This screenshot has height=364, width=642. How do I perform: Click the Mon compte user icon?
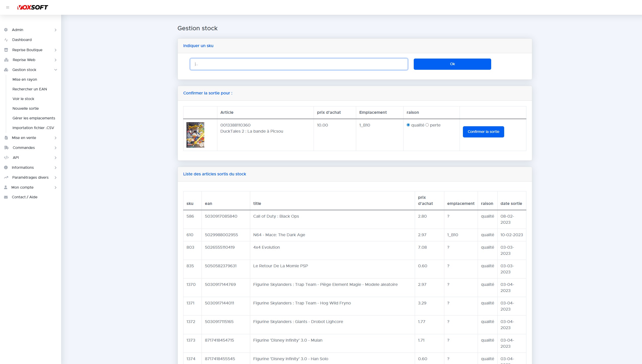pyautogui.click(x=6, y=187)
